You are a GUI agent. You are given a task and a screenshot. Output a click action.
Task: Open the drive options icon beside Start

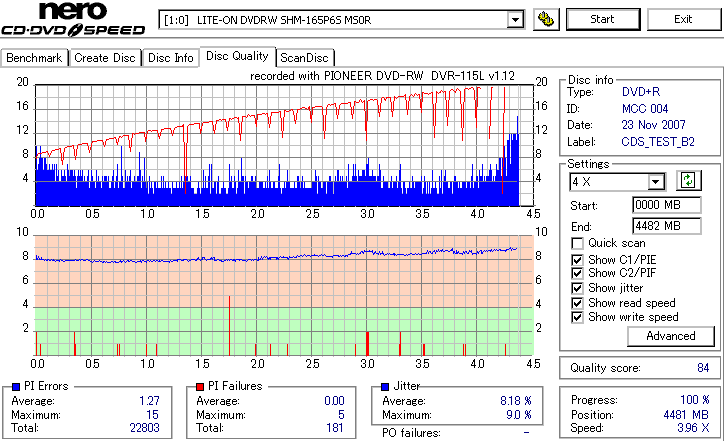[546, 19]
